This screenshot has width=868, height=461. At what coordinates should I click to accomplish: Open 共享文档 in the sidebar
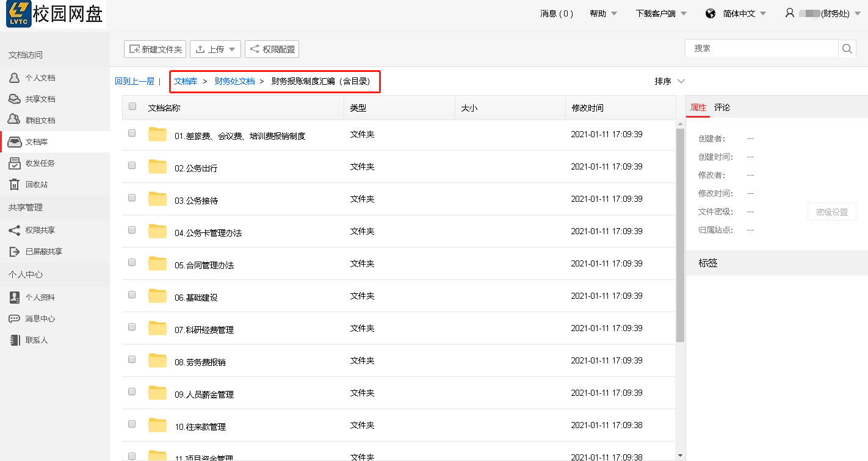coord(40,99)
